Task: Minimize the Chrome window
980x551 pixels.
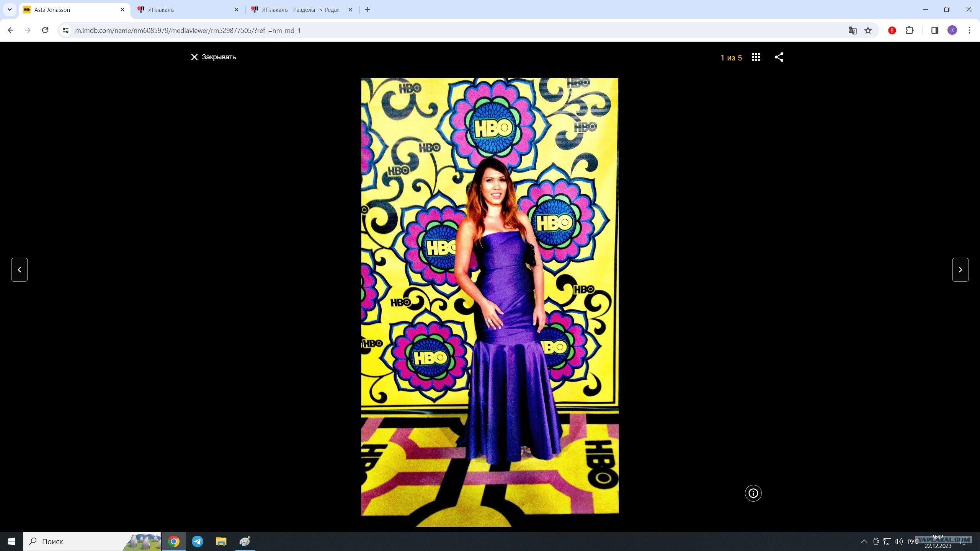Action: [926, 10]
